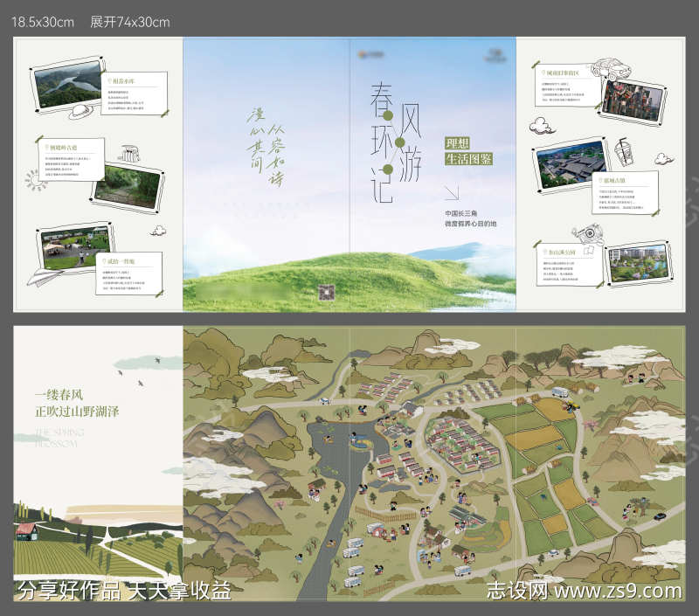Click the hat doodle under reservoir photo
Image resolution: width=699 pixels, height=616 pixels.
tap(78, 112)
